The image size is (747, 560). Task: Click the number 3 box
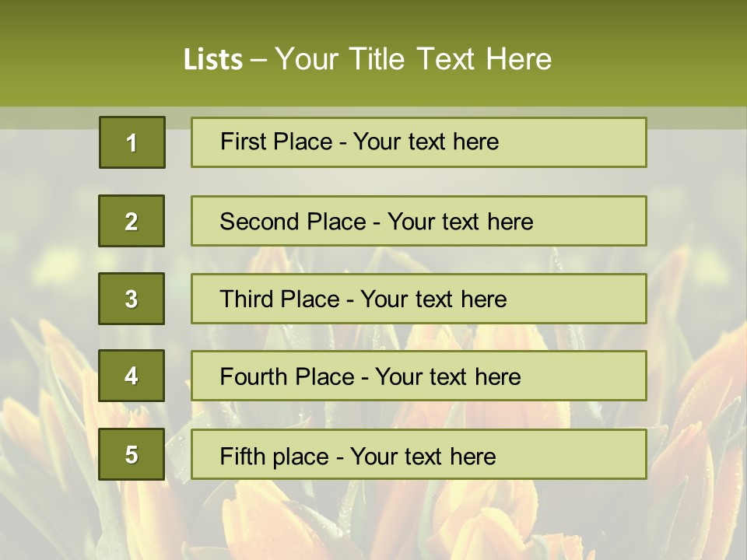coord(132,299)
